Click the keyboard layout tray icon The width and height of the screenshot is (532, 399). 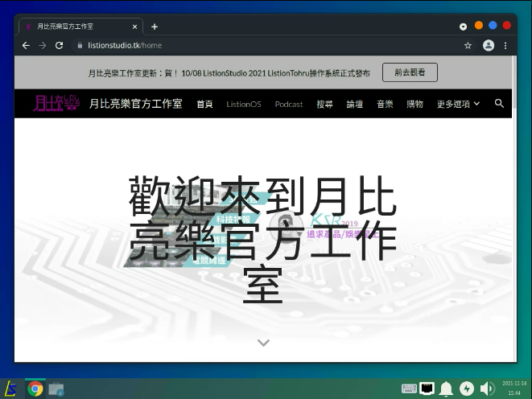pos(409,389)
